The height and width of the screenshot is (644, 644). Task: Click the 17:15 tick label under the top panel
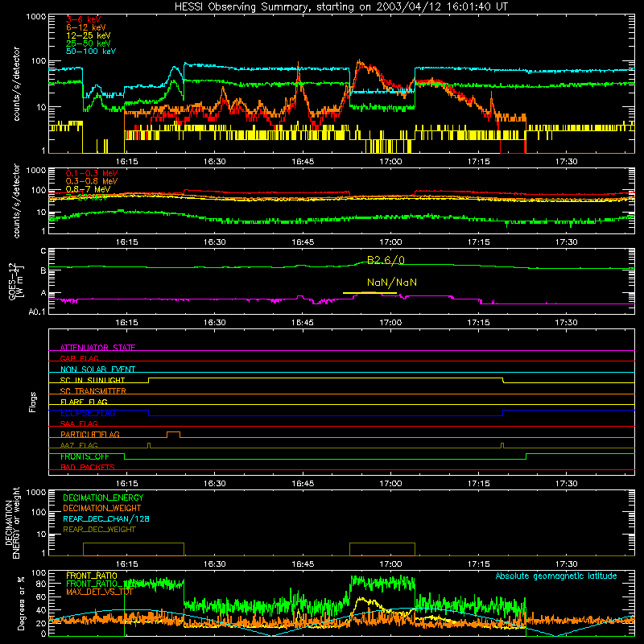click(478, 162)
